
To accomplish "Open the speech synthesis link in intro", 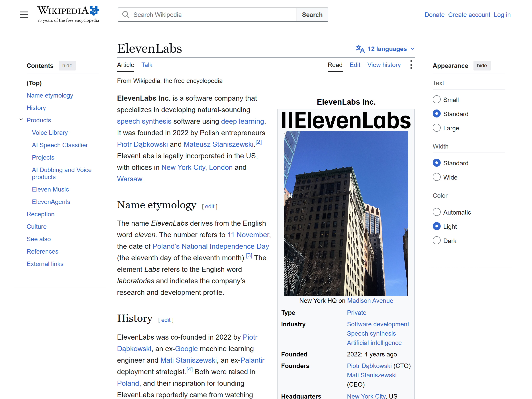I will (144, 121).
